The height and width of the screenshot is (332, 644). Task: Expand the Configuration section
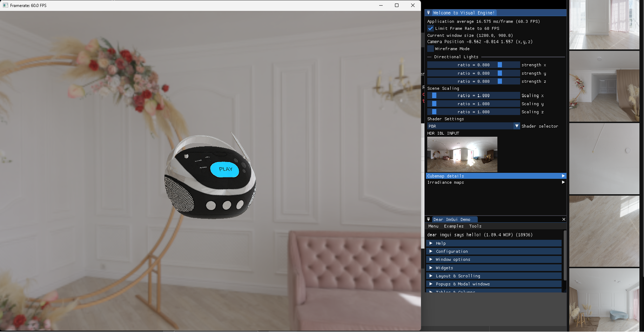[x=494, y=251]
